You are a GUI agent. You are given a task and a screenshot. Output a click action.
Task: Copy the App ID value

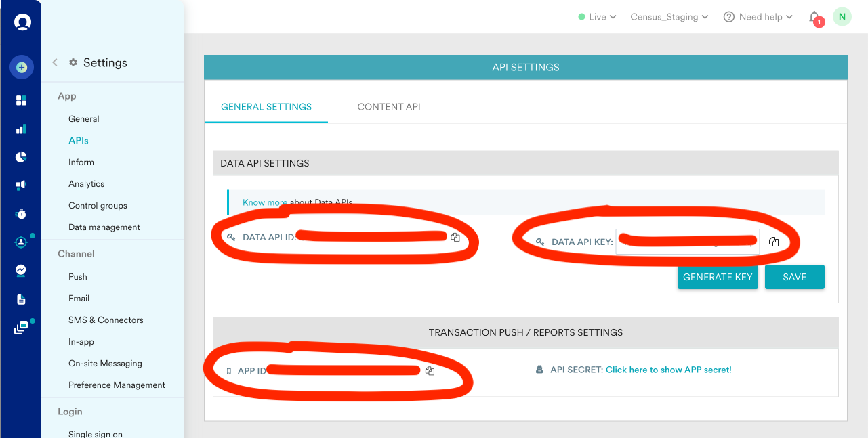click(x=430, y=370)
